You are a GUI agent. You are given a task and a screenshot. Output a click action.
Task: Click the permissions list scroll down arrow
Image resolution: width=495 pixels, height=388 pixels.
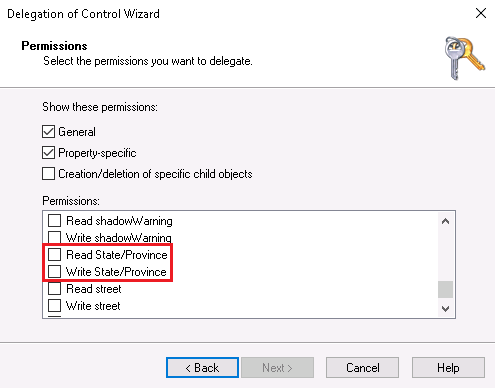pyautogui.click(x=445, y=309)
